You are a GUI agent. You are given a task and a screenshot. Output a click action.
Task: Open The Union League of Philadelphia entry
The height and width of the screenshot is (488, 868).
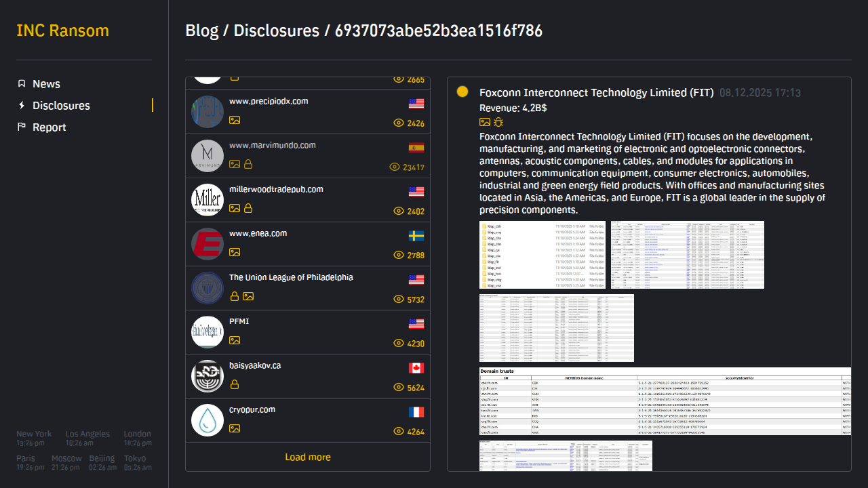291,277
